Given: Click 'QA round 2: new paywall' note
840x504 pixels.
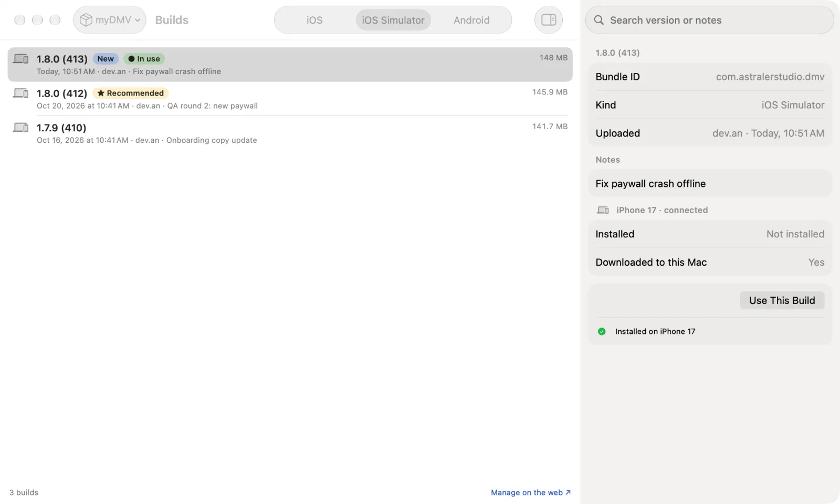Looking at the screenshot, I should pos(212,106).
